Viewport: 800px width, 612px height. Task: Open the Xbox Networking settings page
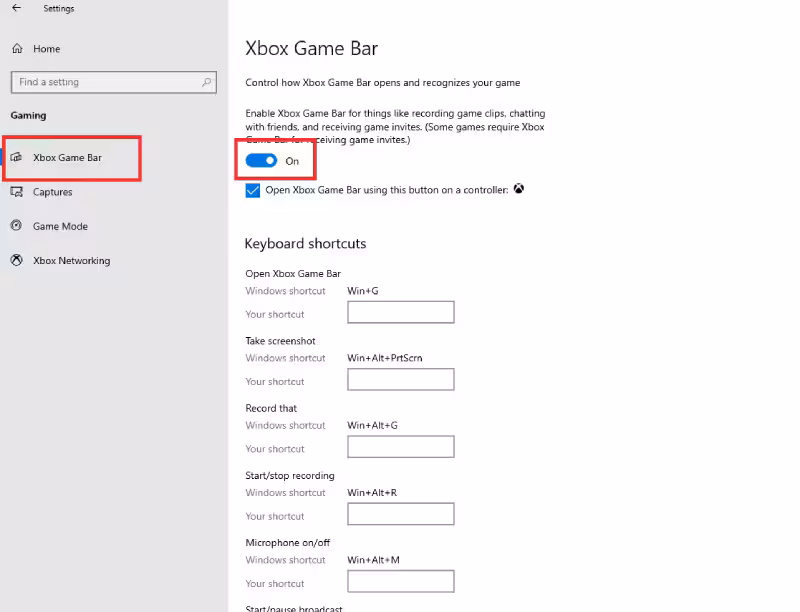[71, 261]
